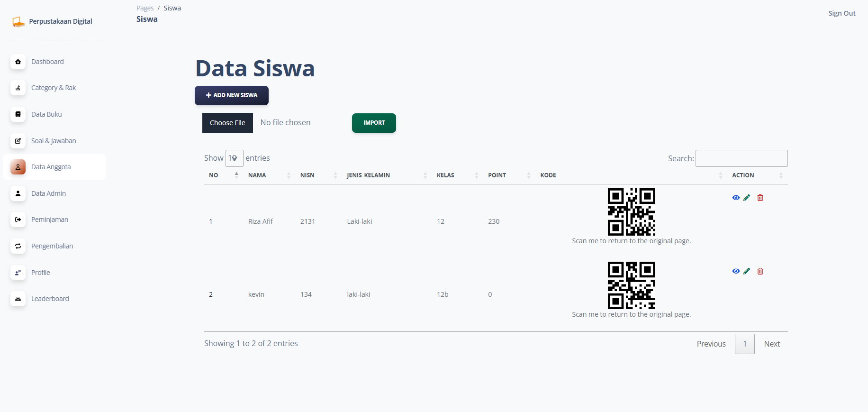Click the delete trash icon for kevin
The width and height of the screenshot is (868, 412).
tap(760, 271)
